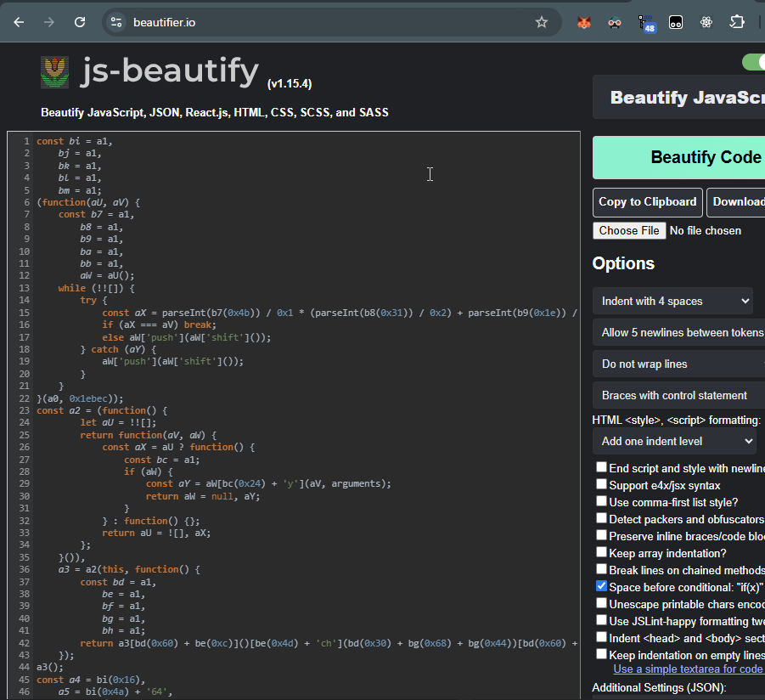Click the browser address bar
The width and height of the screenshot is (765, 700).
(323, 22)
